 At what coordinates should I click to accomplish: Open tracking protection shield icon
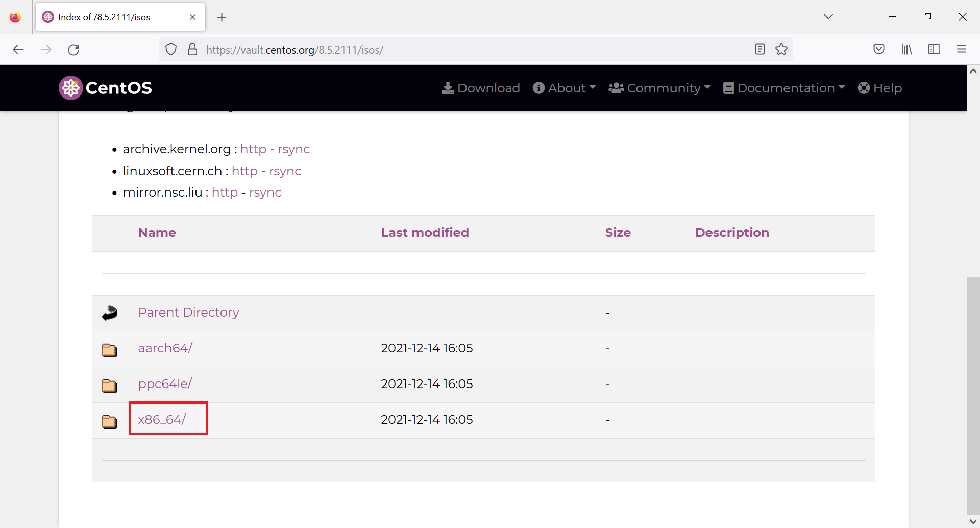(x=171, y=50)
